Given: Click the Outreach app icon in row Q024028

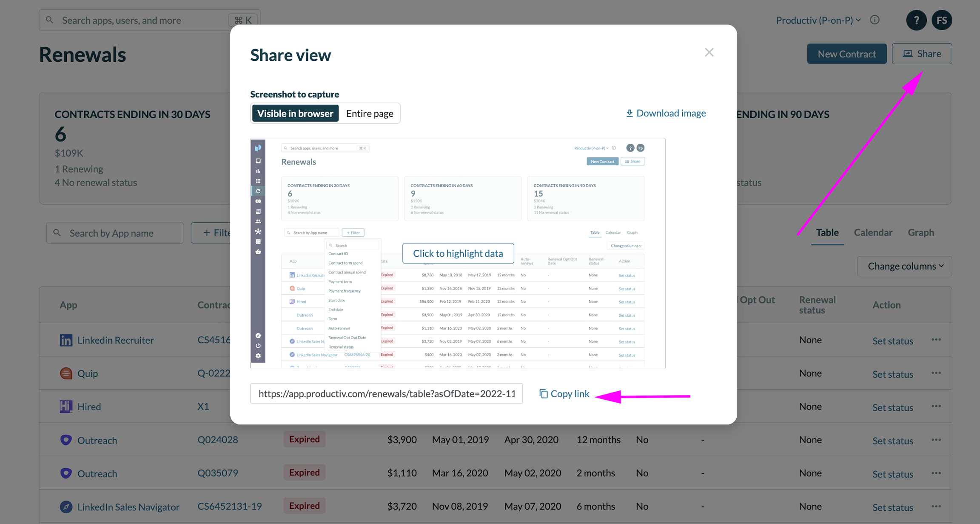Looking at the screenshot, I should 66,440.
